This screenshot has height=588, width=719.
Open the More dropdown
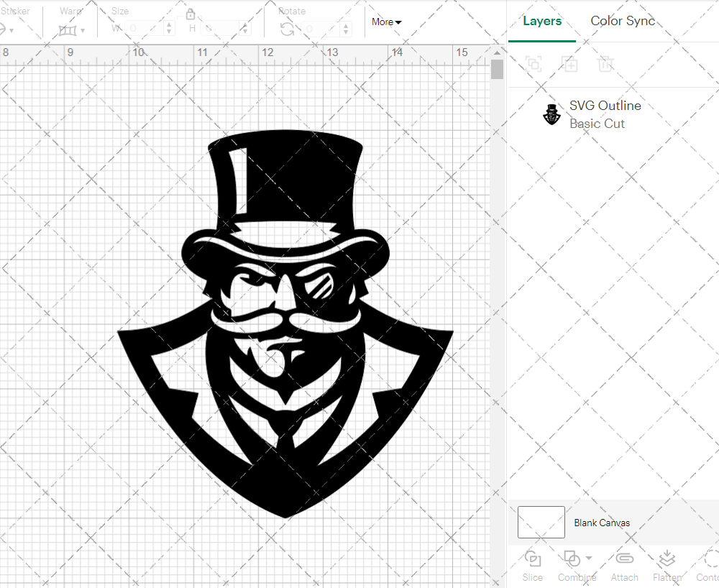[x=386, y=22]
